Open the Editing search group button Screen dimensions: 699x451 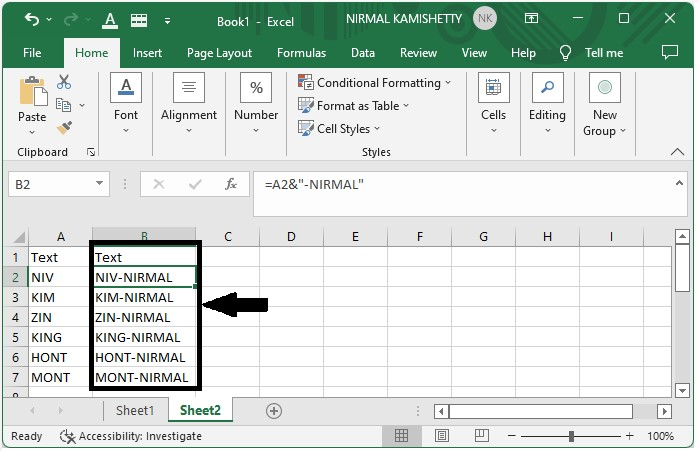547,103
